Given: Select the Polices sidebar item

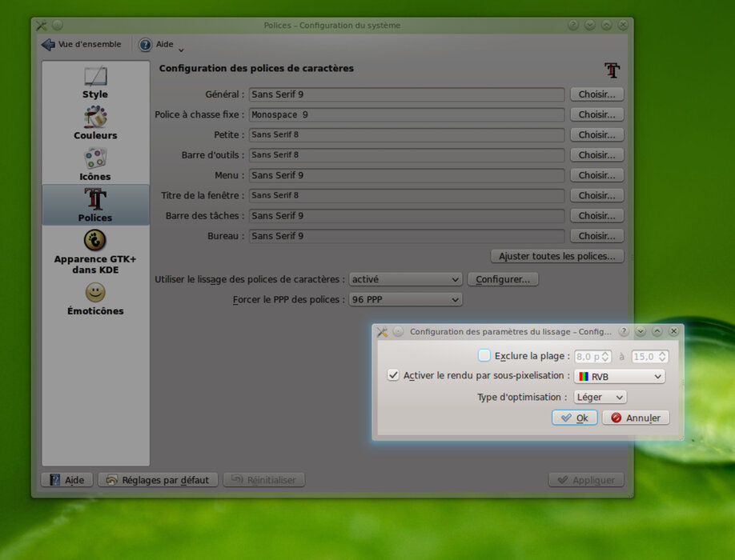Looking at the screenshot, I should pyautogui.click(x=95, y=205).
